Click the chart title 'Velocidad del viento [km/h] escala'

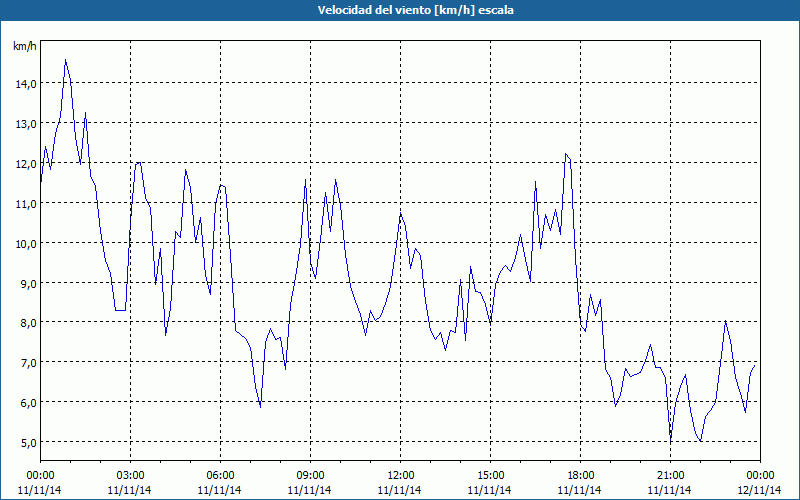click(415, 10)
